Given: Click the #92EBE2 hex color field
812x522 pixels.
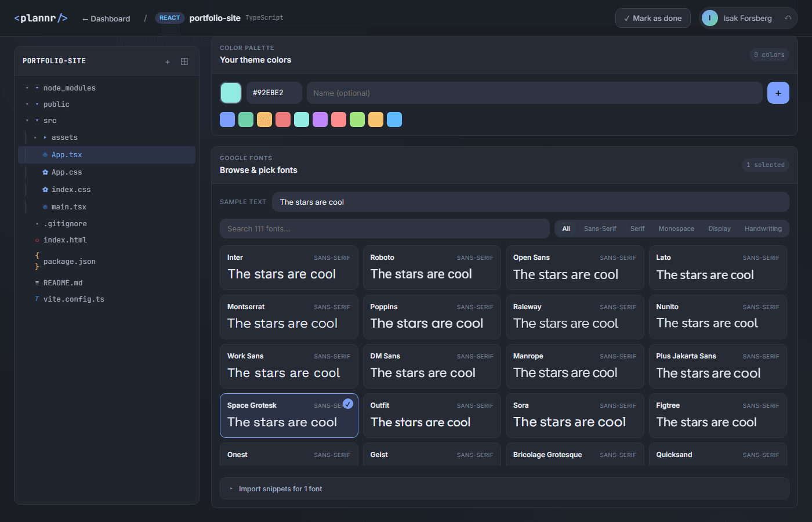Looking at the screenshot, I should pyautogui.click(x=274, y=93).
